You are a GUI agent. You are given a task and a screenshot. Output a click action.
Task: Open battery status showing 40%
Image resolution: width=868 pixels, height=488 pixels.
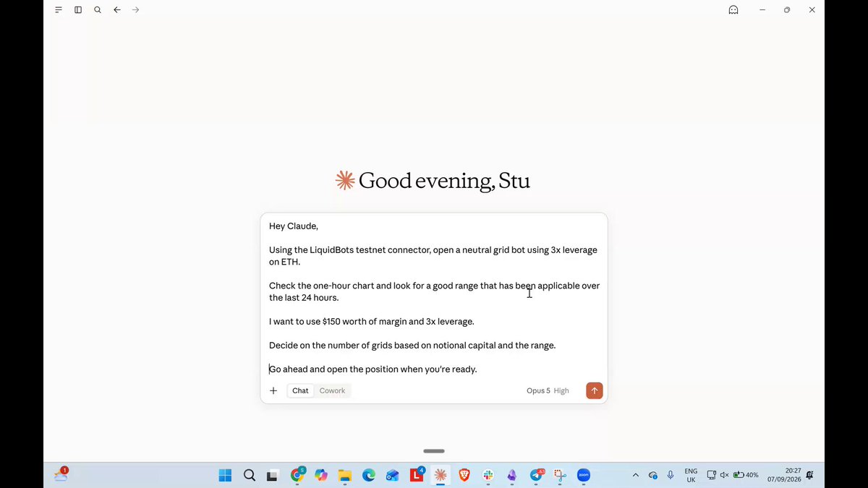[x=746, y=475]
